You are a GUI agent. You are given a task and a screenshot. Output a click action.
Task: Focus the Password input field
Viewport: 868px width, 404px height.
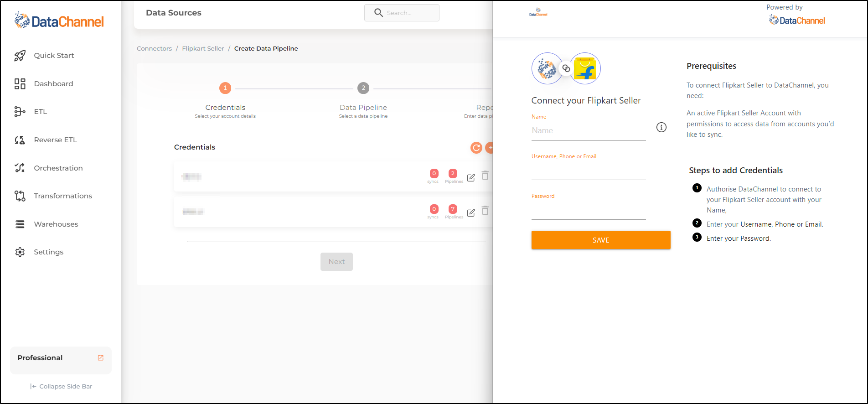click(589, 211)
